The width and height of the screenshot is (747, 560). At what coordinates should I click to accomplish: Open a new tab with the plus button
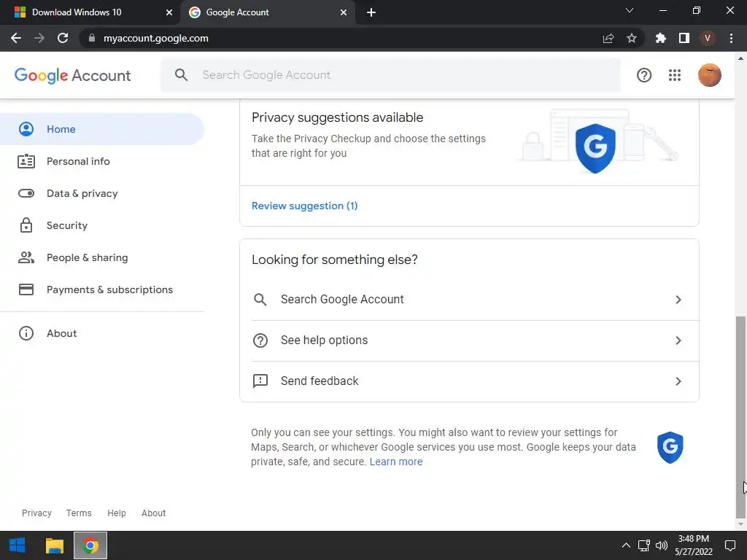point(371,12)
